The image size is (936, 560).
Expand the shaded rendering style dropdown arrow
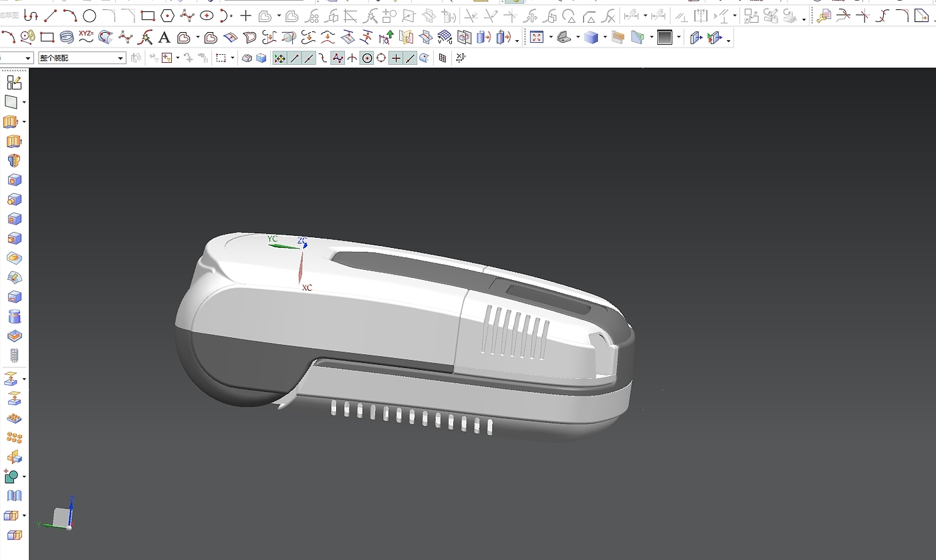point(604,38)
